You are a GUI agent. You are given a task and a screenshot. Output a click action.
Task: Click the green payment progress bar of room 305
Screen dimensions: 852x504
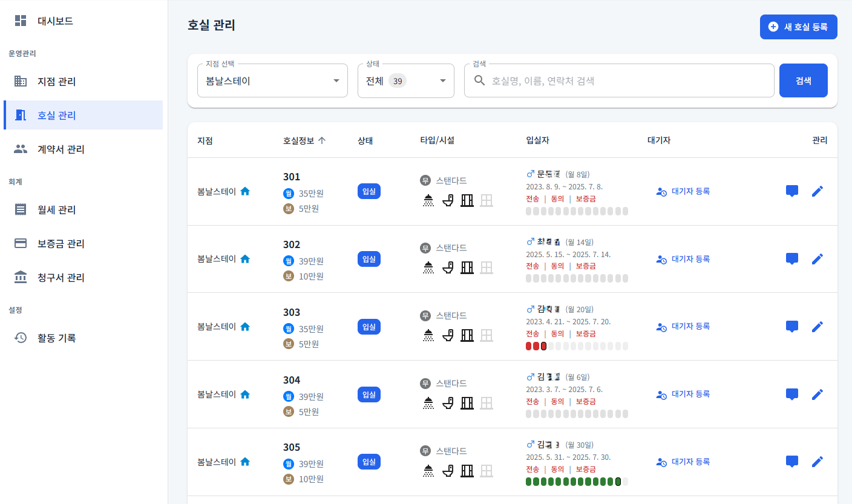[x=572, y=482]
